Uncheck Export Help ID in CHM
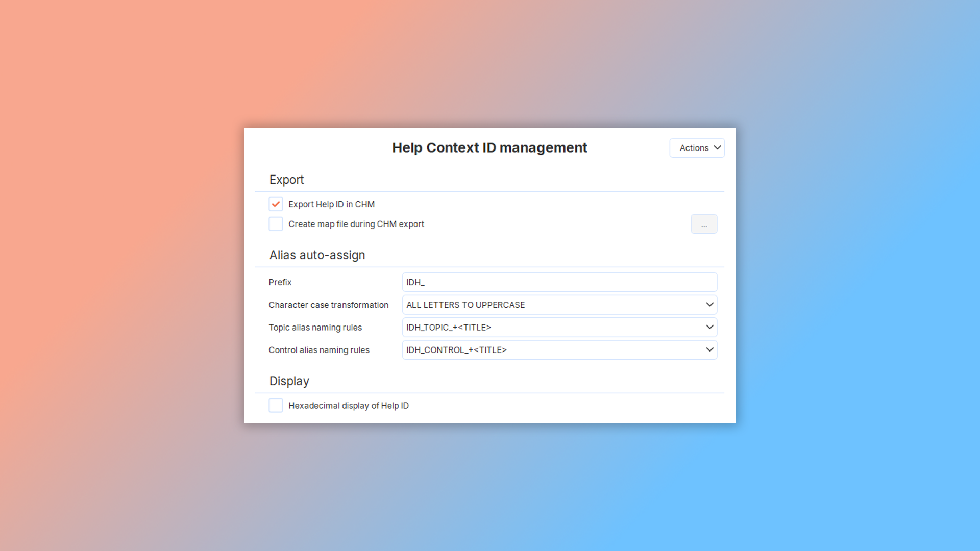This screenshot has width=980, height=551. [276, 204]
